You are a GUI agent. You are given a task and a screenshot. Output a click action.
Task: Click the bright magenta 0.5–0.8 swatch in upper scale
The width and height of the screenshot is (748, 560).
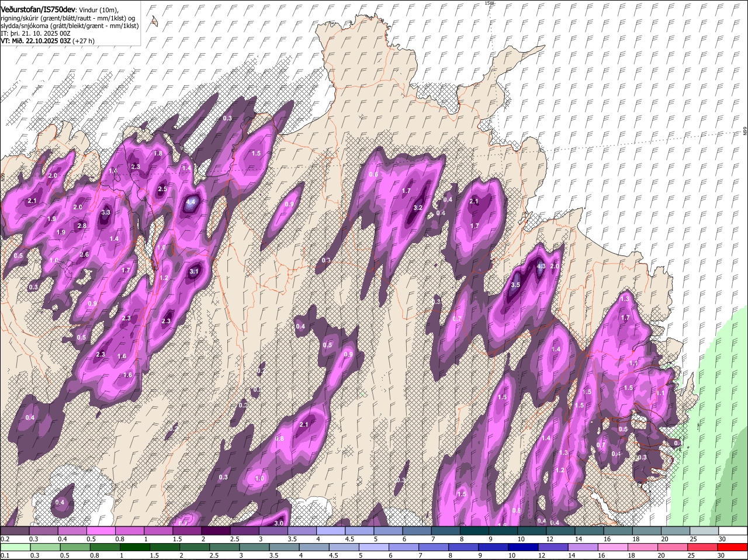[x=101, y=531]
